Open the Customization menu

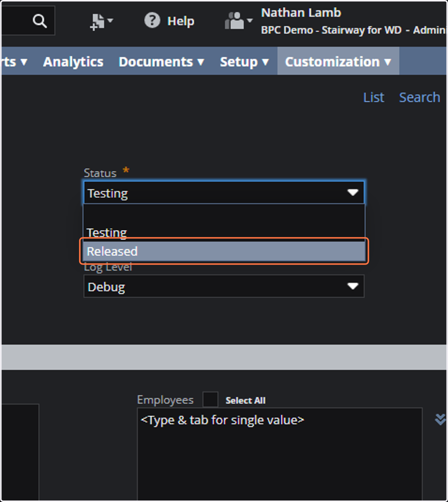pos(338,61)
